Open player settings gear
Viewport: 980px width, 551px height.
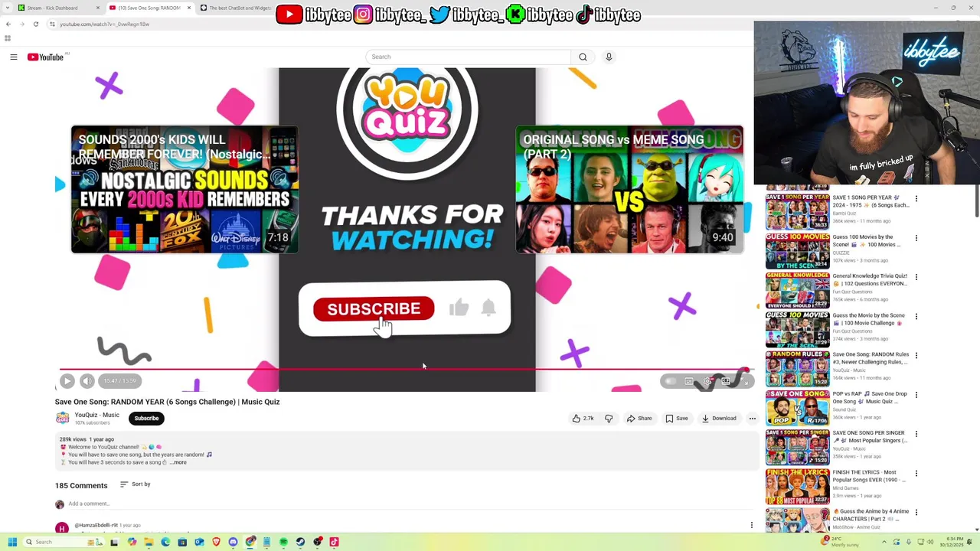click(707, 381)
